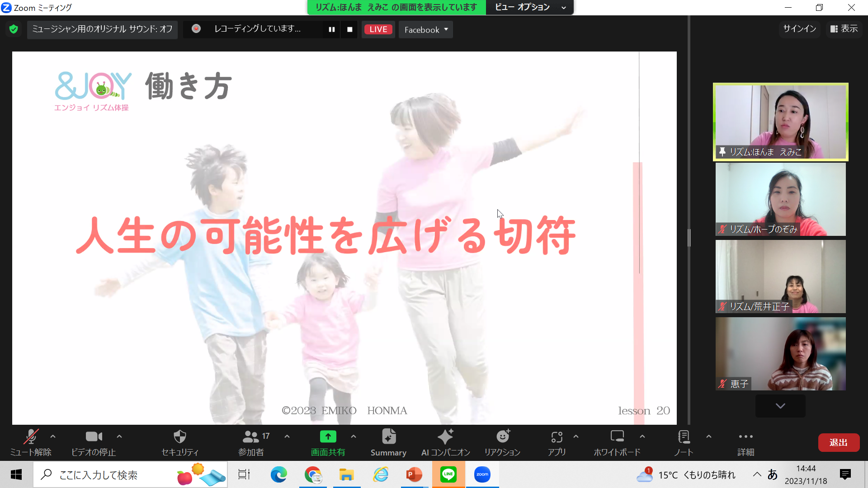
Task: Open ビュー オプション dropdown
Action: tap(530, 7)
